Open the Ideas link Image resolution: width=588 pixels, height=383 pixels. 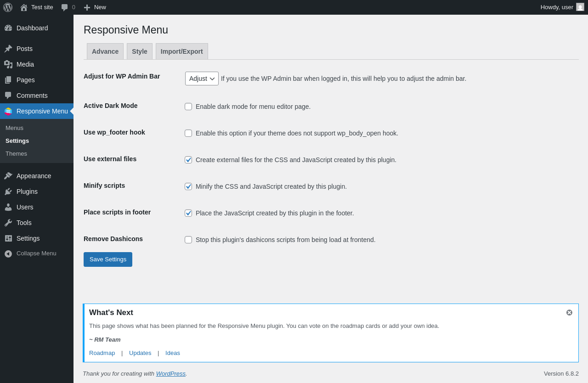[x=173, y=353]
